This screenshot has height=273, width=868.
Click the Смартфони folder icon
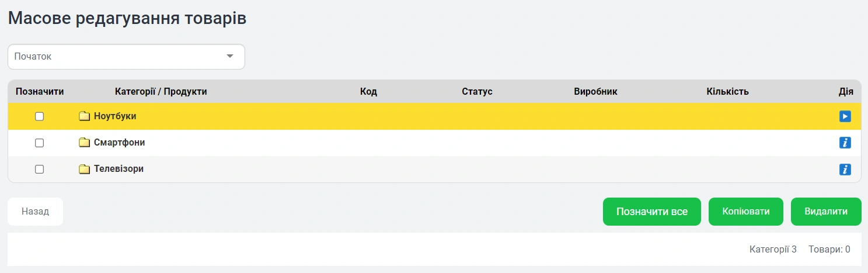coord(85,143)
